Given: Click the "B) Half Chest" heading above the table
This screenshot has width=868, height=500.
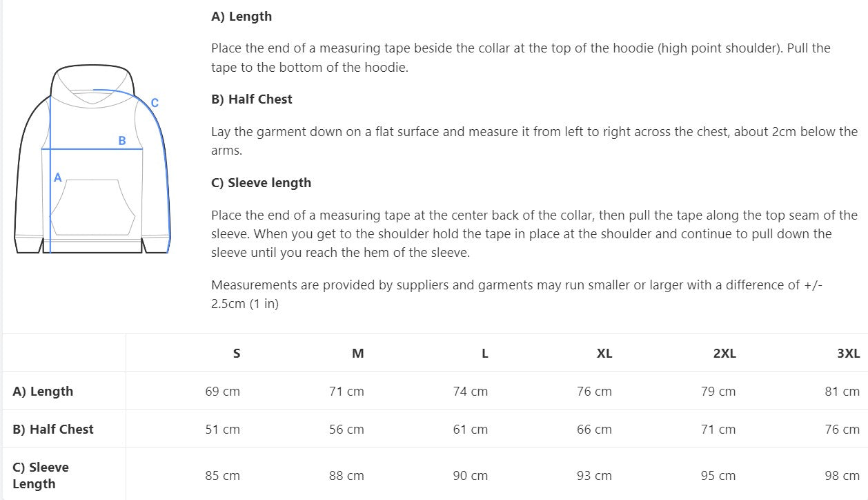Looking at the screenshot, I should [251, 99].
